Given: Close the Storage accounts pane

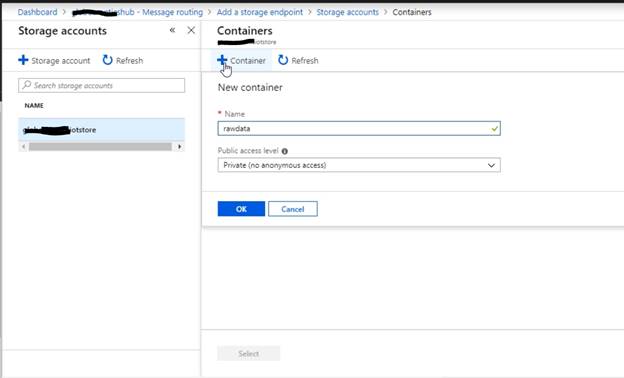Looking at the screenshot, I should pyautogui.click(x=191, y=30).
